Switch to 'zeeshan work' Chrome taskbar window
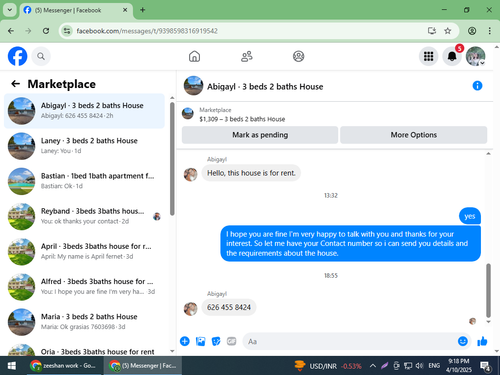The width and height of the screenshot is (500, 375). 63,366
